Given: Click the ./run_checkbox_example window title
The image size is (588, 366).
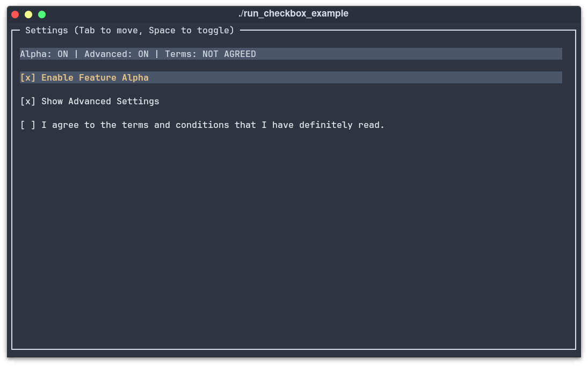Looking at the screenshot, I should point(294,13).
